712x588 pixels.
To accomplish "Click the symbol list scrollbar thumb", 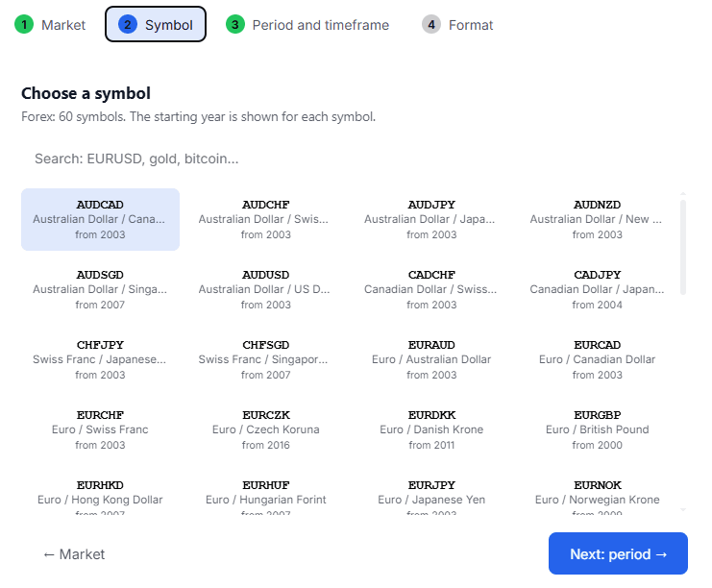I will click(683, 247).
